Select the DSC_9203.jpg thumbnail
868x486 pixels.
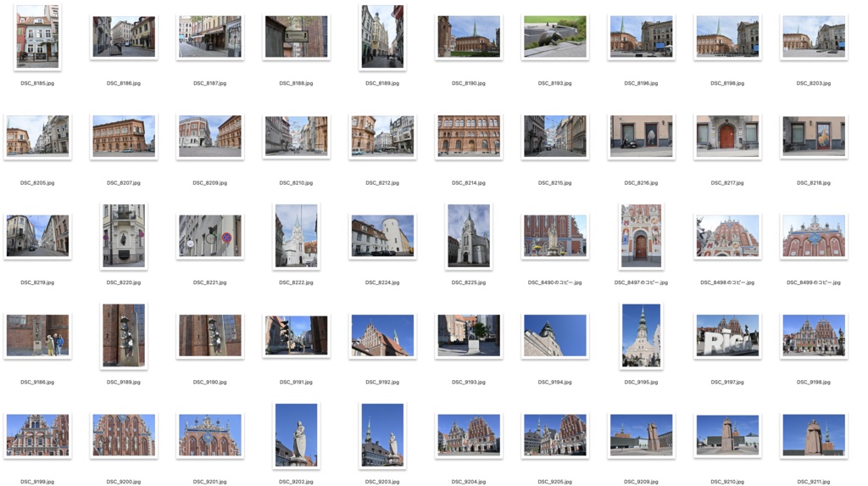tap(382, 435)
